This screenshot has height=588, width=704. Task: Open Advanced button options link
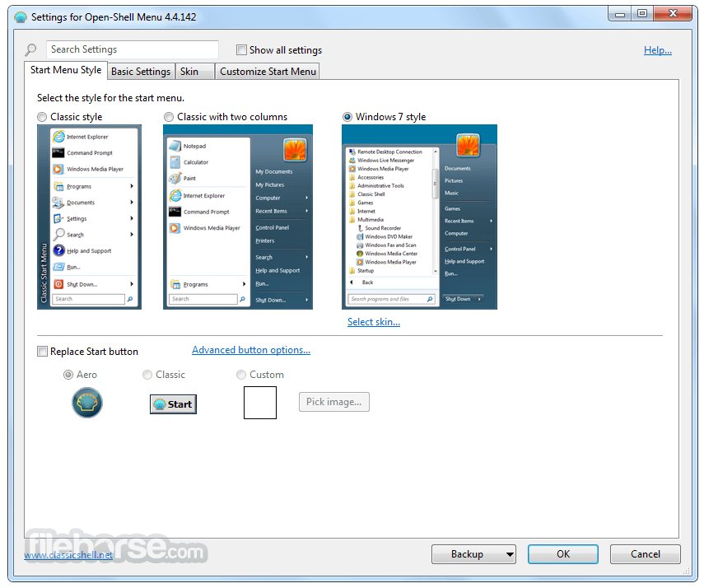(251, 350)
